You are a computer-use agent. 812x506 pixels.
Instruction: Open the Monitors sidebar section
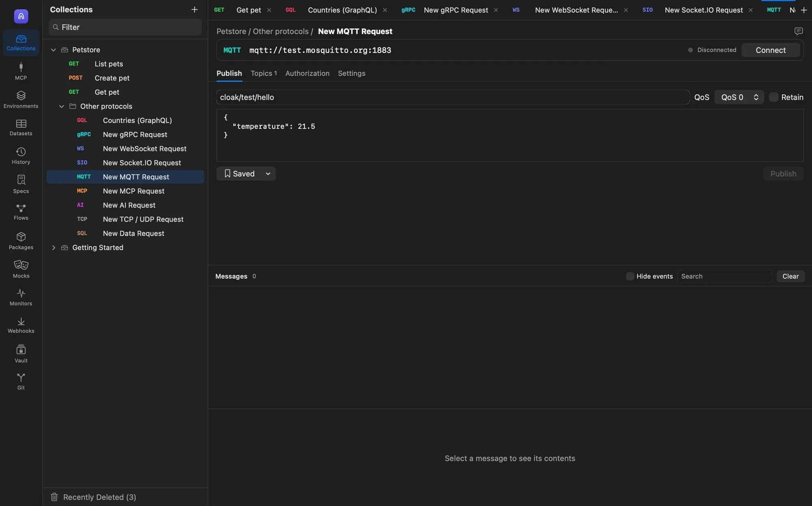[21, 297]
